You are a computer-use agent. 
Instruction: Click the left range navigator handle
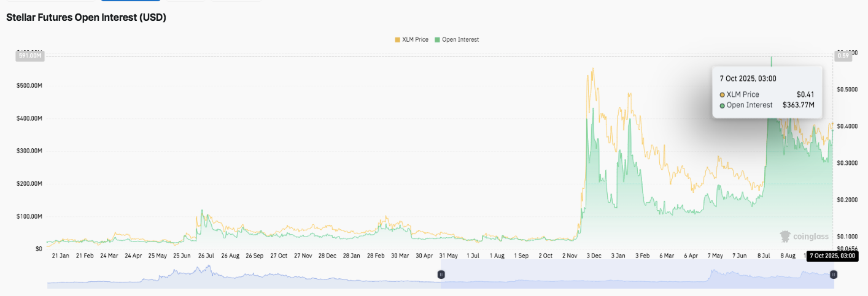point(441,275)
